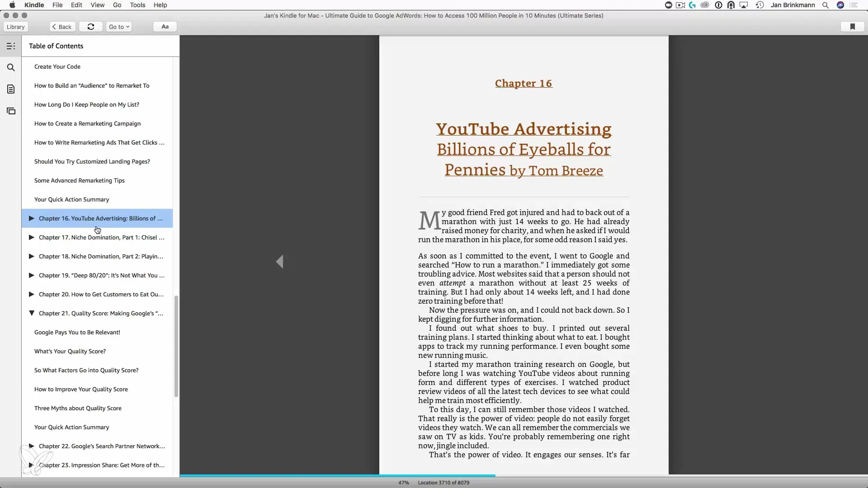Click the sync refresh icon button

tap(91, 27)
